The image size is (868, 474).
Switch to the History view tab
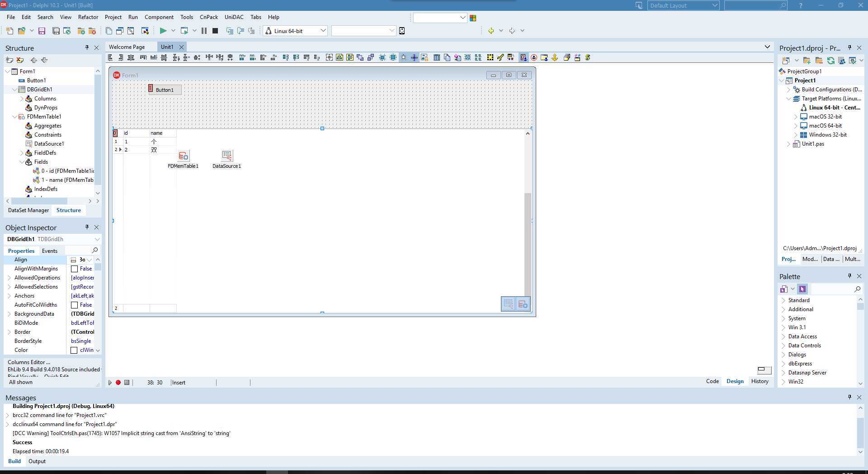coord(760,381)
